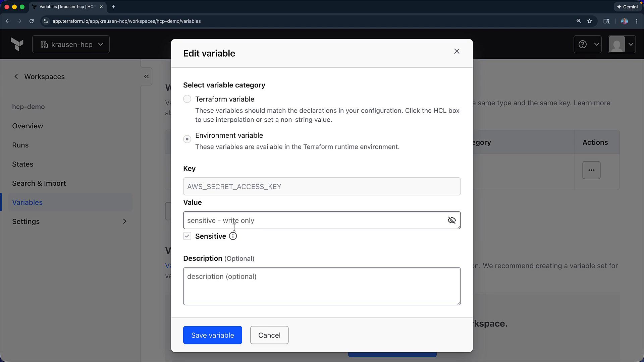Open a new browser tab

113,7
